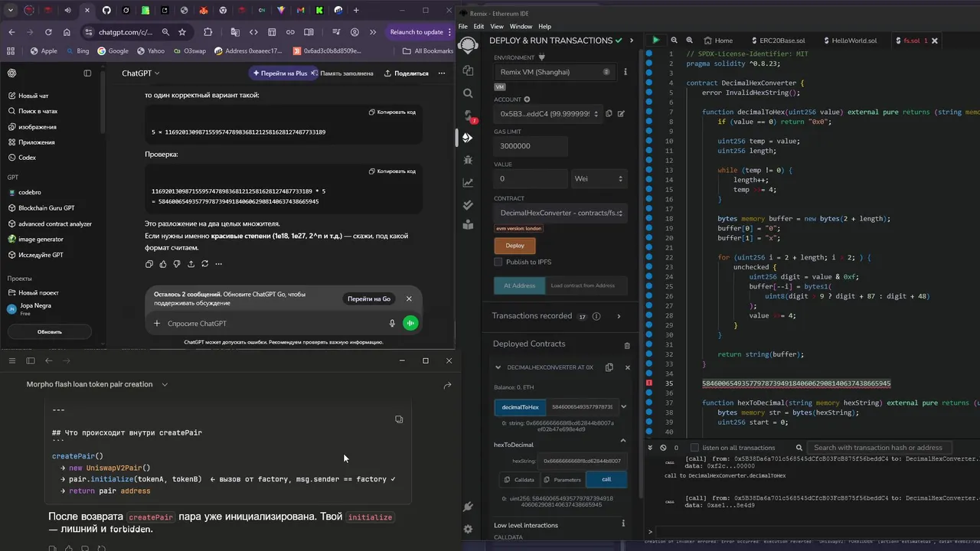Delete all deployed contracts trash icon
980x551 pixels.
627,345
